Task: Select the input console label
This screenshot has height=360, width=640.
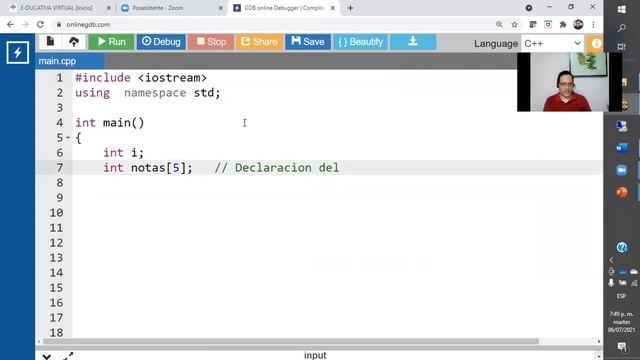Action: coord(315,356)
